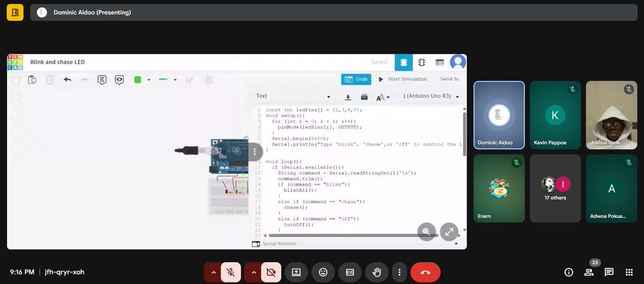
Task: Open component list table view
Action: (x=440, y=62)
